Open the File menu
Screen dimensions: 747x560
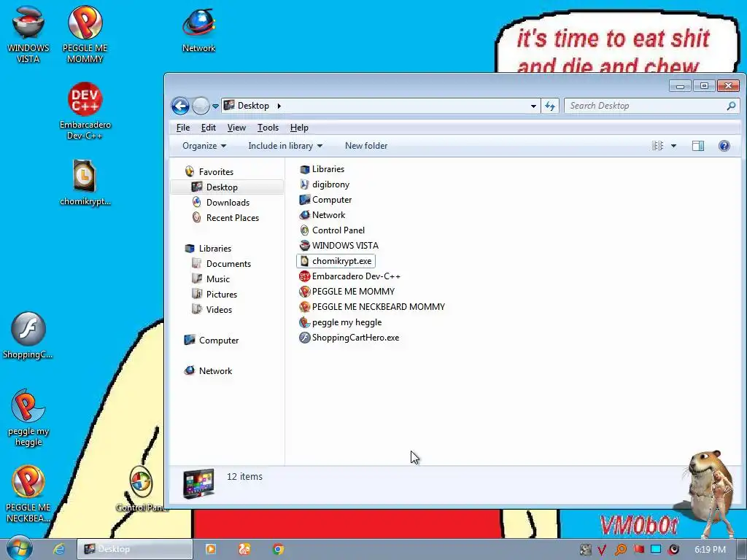pos(183,128)
